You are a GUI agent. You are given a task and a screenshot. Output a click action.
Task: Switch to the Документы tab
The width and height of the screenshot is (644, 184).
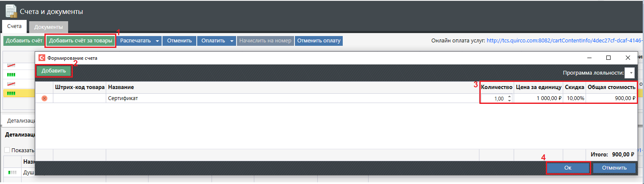coord(49,27)
